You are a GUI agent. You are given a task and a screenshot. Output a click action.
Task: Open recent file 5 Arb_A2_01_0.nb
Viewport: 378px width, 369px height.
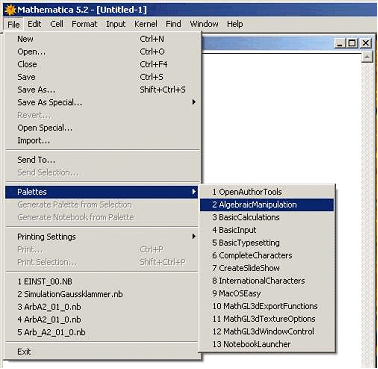[103, 332]
